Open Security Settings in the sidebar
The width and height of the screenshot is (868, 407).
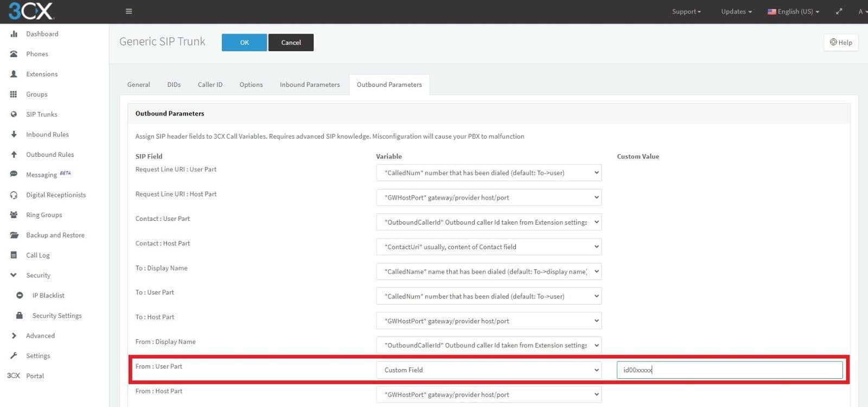tap(57, 315)
